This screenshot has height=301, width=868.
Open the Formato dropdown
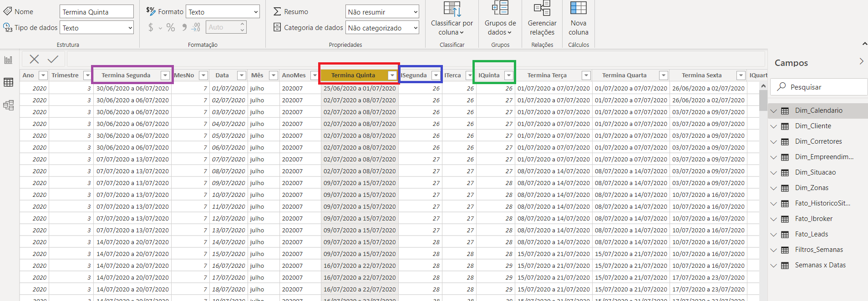(223, 12)
